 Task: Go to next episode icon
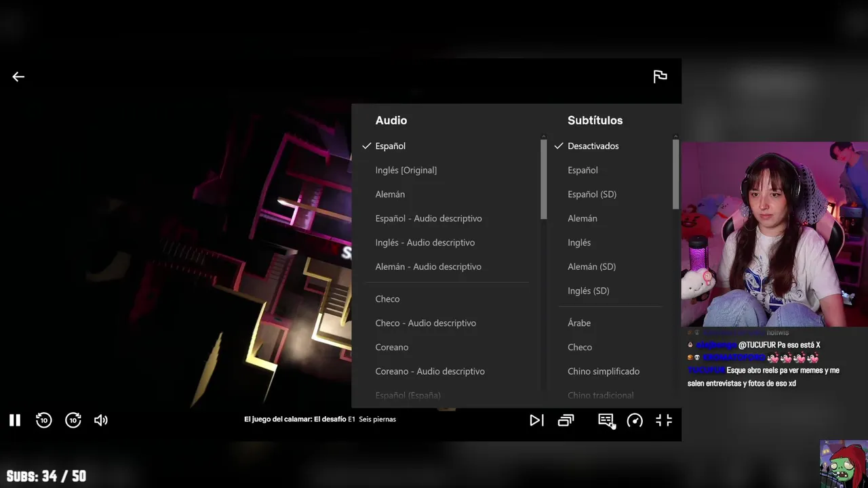pyautogui.click(x=536, y=420)
